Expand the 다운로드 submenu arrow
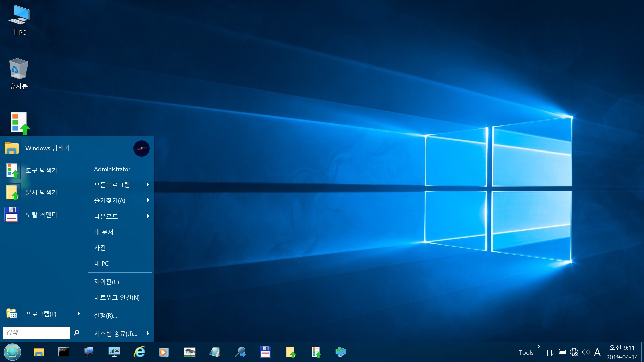Screen dimensions: 644x362 click(x=148, y=216)
